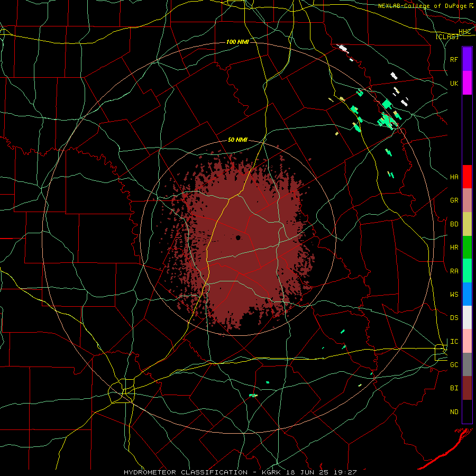The image size is (476, 476).
Task: Click the KGRK radar site identifier
Action: [x=271, y=472]
